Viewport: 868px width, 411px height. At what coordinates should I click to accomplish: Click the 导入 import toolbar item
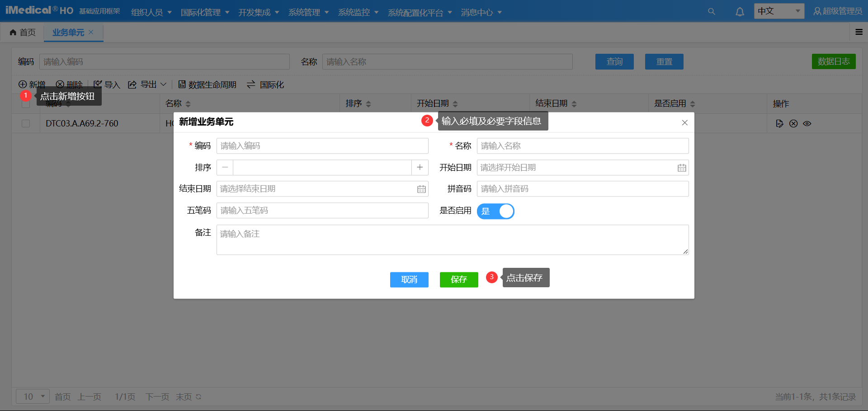click(x=107, y=84)
